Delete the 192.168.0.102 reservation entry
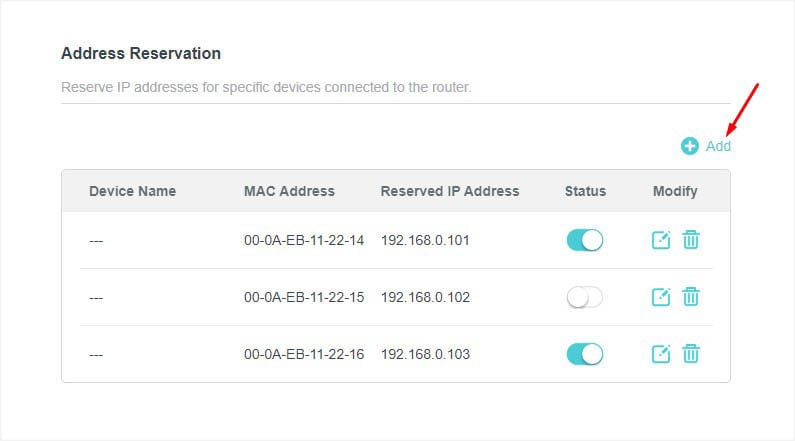This screenshot has height=441, width=795. pyautogui.click(x=691, y=297)
